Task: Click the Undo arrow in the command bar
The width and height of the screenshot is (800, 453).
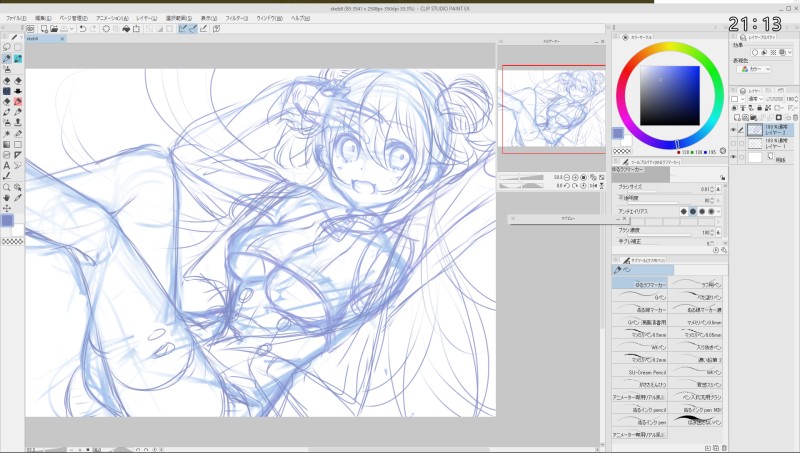Action: coord(83,29)
